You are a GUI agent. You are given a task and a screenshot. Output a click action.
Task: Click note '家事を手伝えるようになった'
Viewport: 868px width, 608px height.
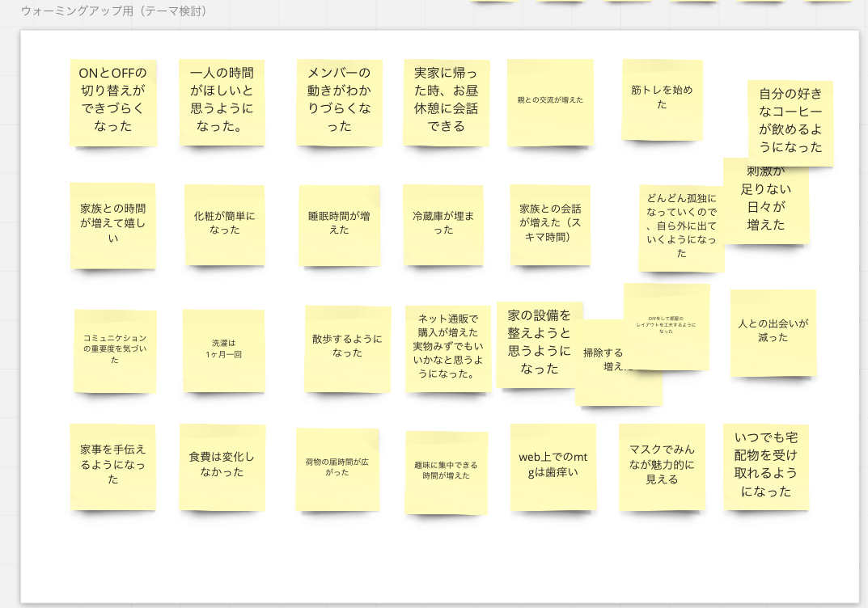pos(113,467)
